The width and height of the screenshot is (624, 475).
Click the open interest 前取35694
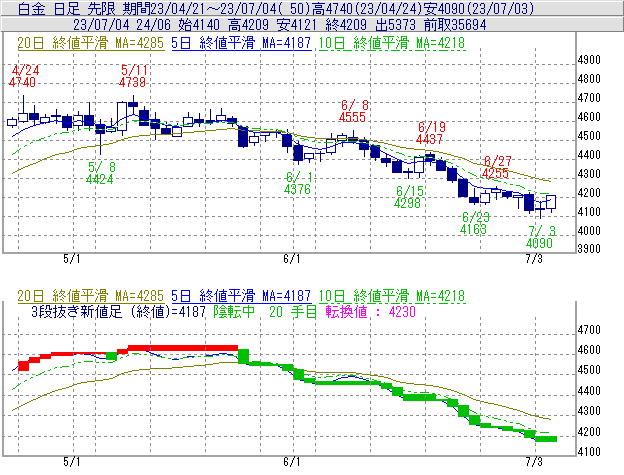tap(455, 25)
